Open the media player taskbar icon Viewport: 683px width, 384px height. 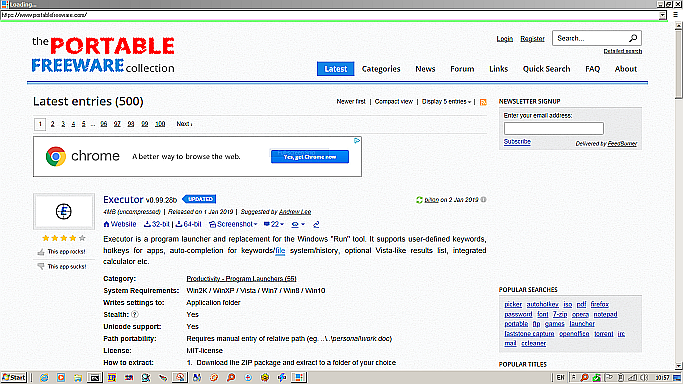(61, 377)
